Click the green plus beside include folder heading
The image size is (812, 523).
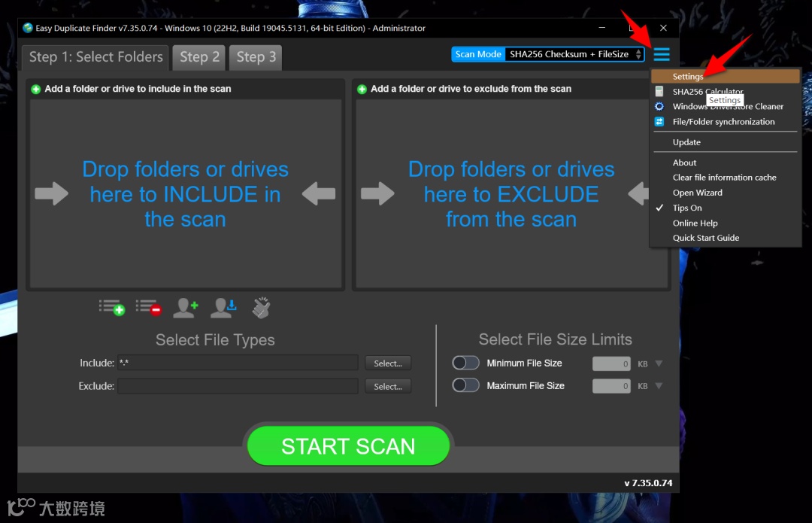coord(36,89)
